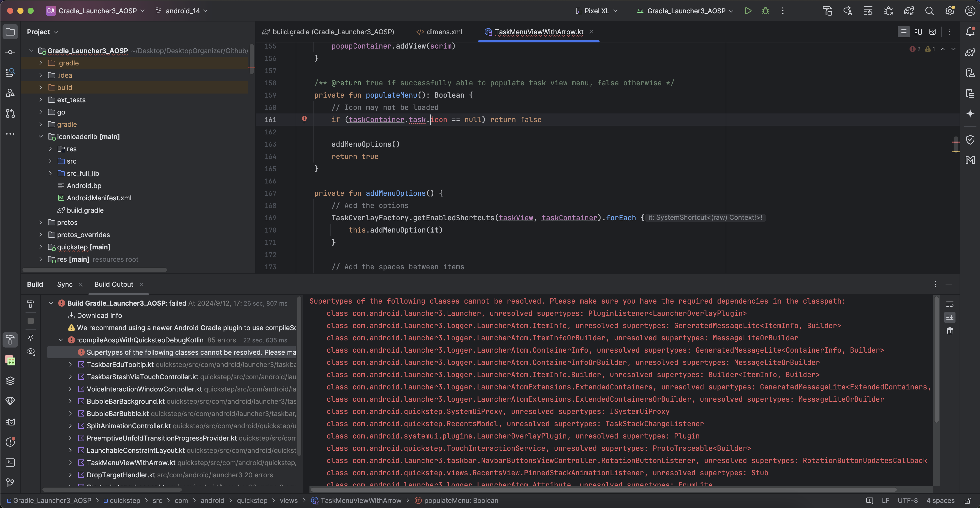
Task: Open the Git branches tool window
Action: 10,483
